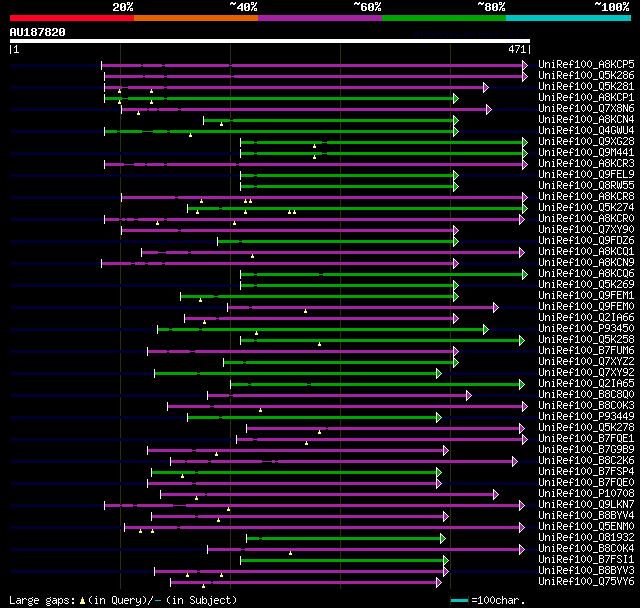
Task: Select the UniRef100_Q2IA66 label
Action: pos(586,318)
